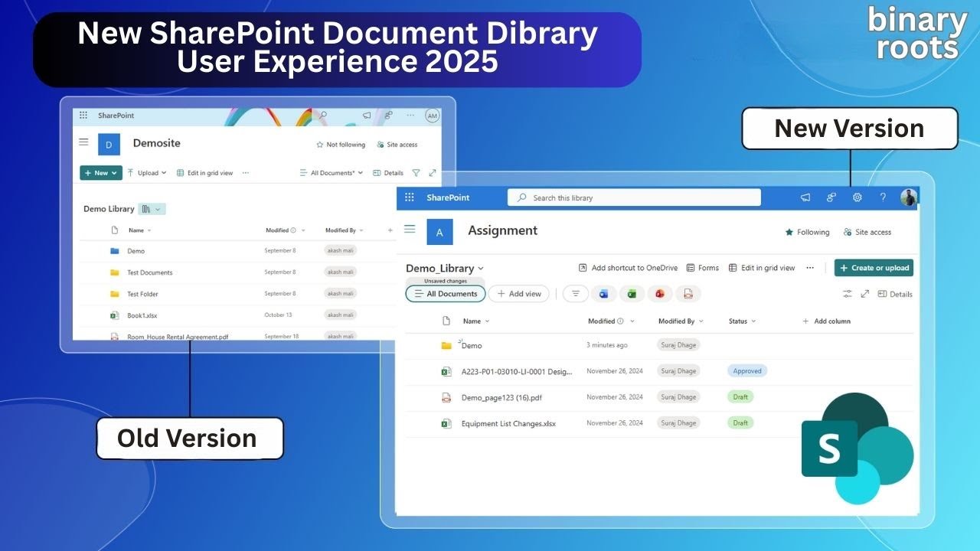Open the view switcher beside Demo Library
980x551 pixels.
click(152, 209)
